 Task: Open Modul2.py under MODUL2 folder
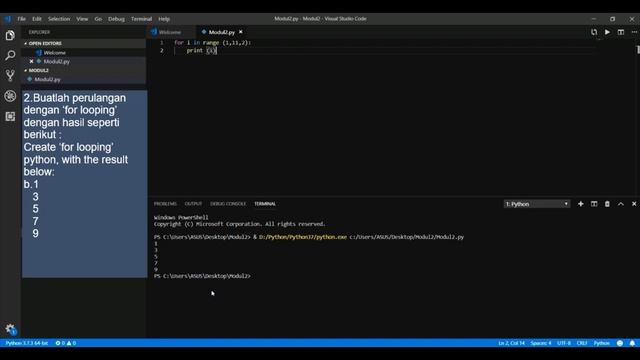pos(84,79)
